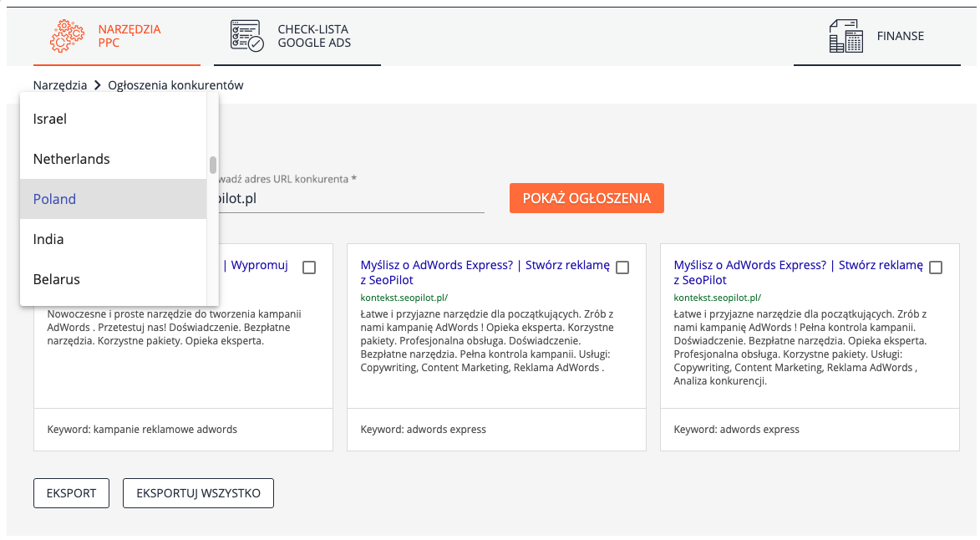The image size is (980, 540).
Task: Switch to Check-lista Google Ads tab
Action: tap(314, 36)
